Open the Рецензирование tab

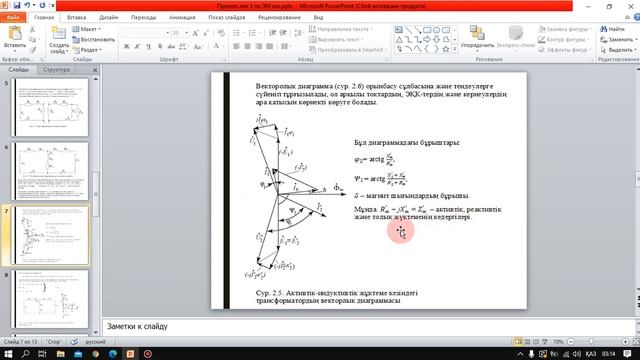point(279,17)
